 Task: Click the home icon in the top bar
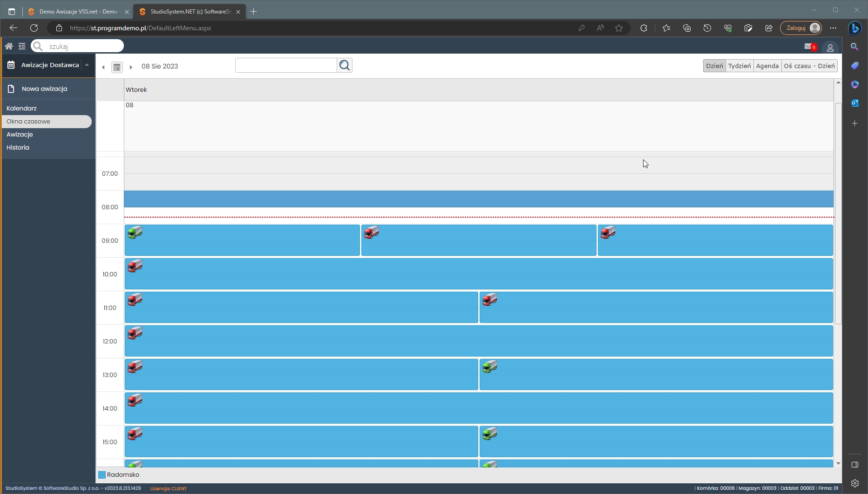click(9, 46)
